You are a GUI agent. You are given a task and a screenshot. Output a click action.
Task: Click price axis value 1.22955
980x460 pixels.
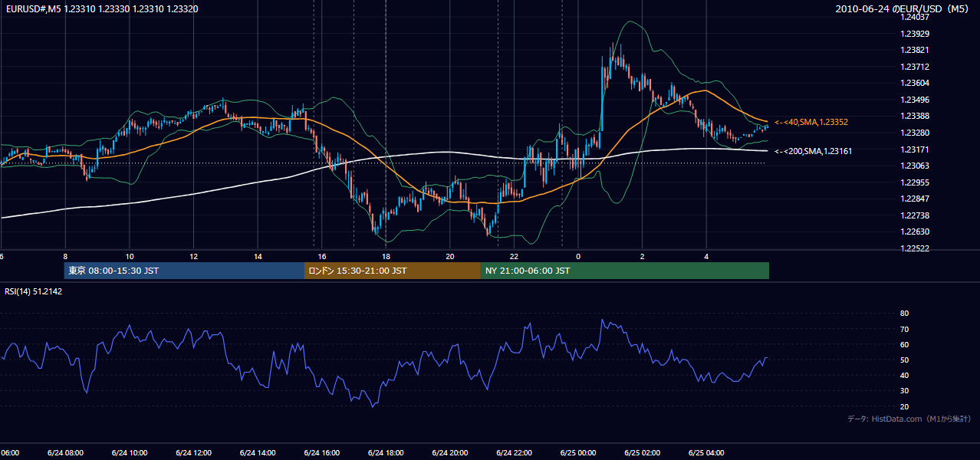tap(915, 182)
